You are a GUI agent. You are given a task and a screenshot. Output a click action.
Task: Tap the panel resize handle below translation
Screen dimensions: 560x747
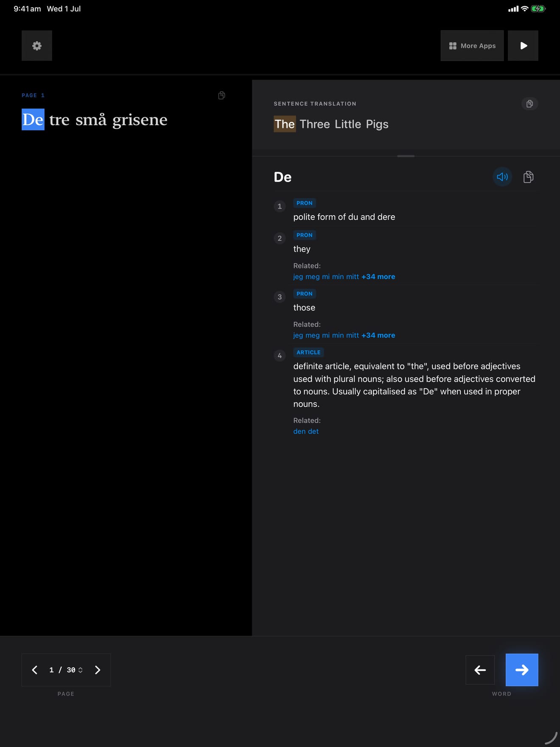click(x=406, y=156)
